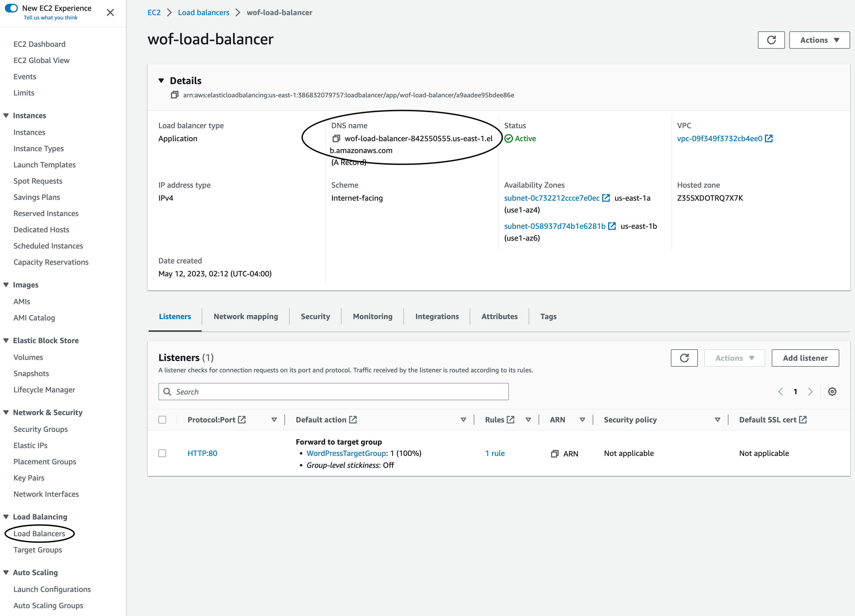Open vpc-09f349f3732cb4ee0 link
Screen dimensions: 855x616
719,138
